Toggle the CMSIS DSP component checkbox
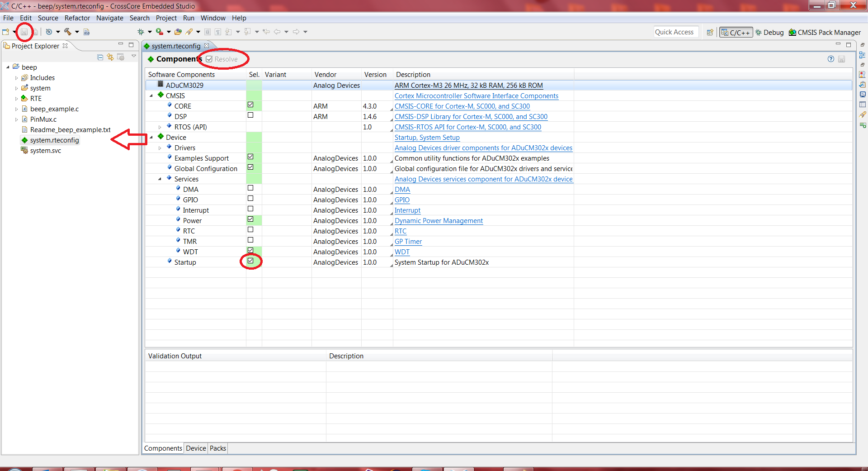This screenshot has width=868, height=471. tap(250, 115)
